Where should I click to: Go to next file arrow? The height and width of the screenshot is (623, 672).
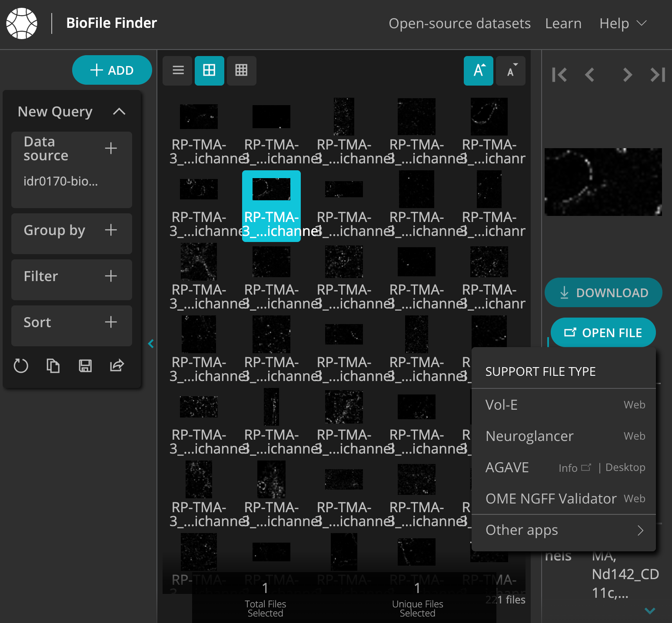click(627, 75)
